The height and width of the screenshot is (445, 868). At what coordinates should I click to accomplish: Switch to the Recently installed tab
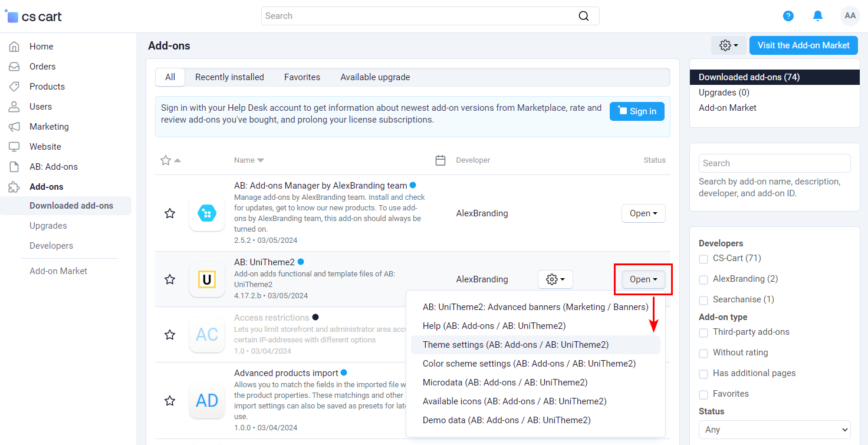tap(229, 77)
